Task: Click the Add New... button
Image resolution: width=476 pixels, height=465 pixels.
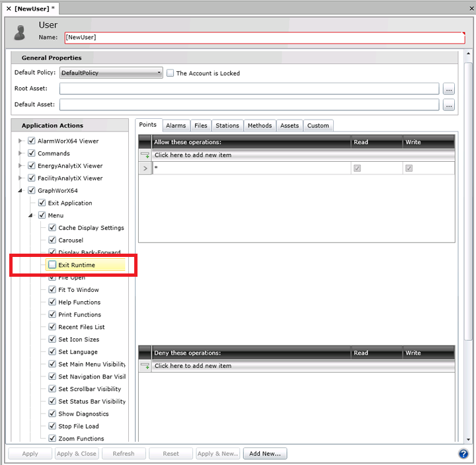Action: [x=264, y=454]
